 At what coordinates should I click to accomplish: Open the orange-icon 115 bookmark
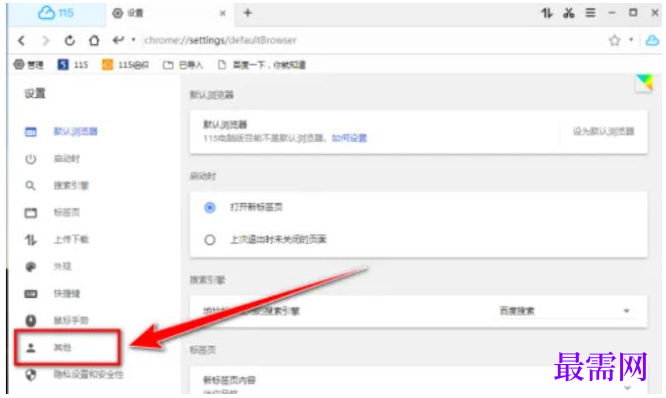click(x=125, y=65)
